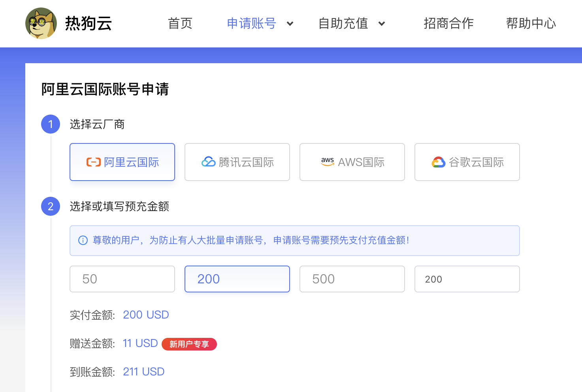This screenshot has width=582, height=392.
Task: Select the 50 preset amount option
Action: pyautogui.click(x=122, y=279)
